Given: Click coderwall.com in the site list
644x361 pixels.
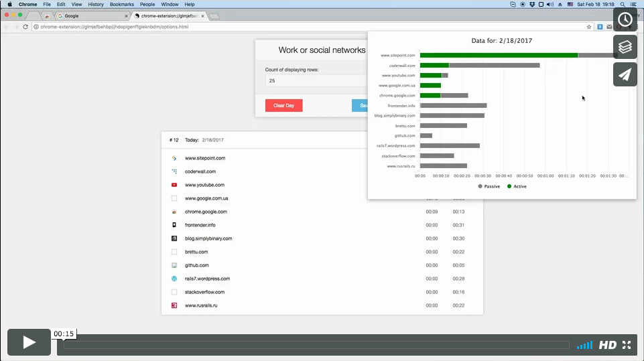Looking at the screenshot, I should (x=200, y=171).
